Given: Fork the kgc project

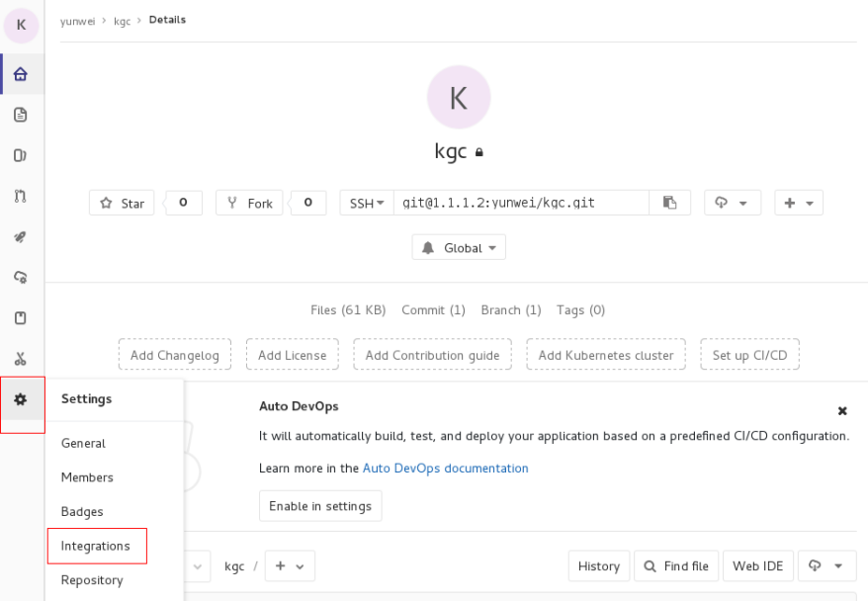Looking at the screenshot, I should click(248, 203).
